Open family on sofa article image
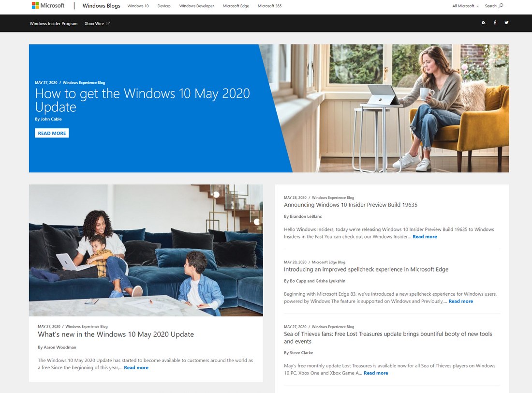Image resolution: width=532 pixels, height=393 pixels. (x=146, y=250)
